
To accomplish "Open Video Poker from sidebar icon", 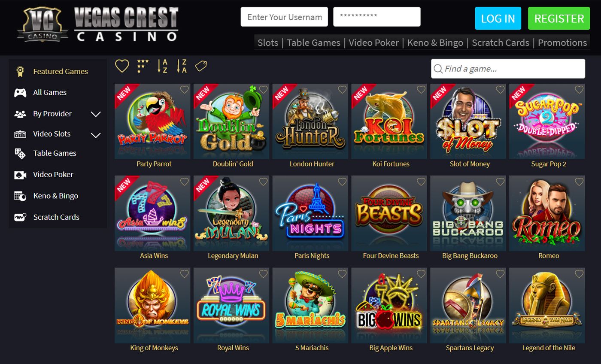I will click(x=20, y=175).
